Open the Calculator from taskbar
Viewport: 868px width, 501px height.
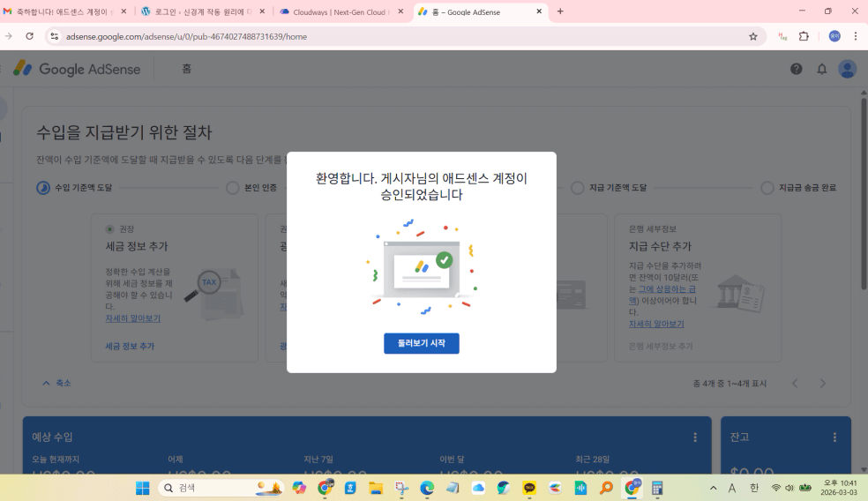657,488
